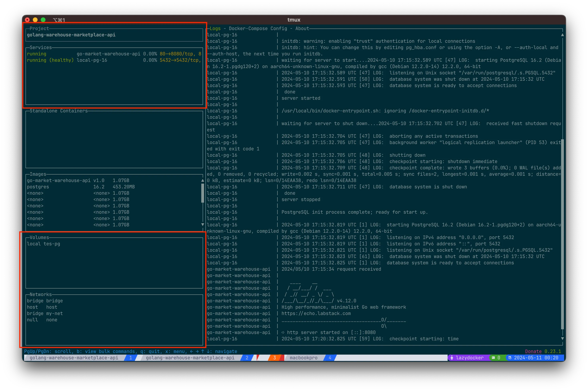Select the Logs tab

click(215, 28)
